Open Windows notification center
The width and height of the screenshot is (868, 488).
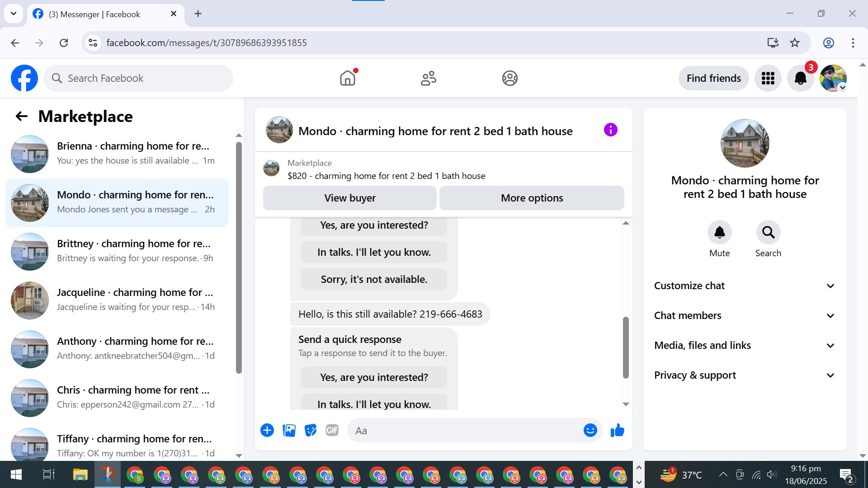click(847, 474)
